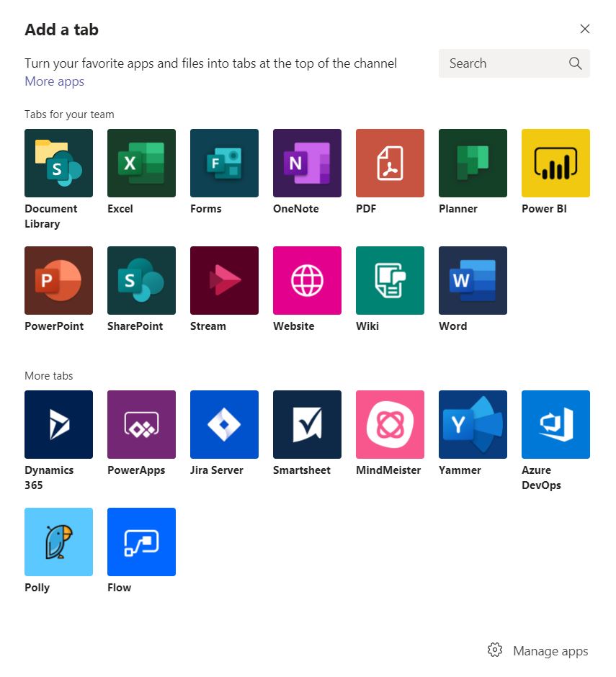The image size is (616, 677).
Task: Add a Website tab
Action: point(307,281)
